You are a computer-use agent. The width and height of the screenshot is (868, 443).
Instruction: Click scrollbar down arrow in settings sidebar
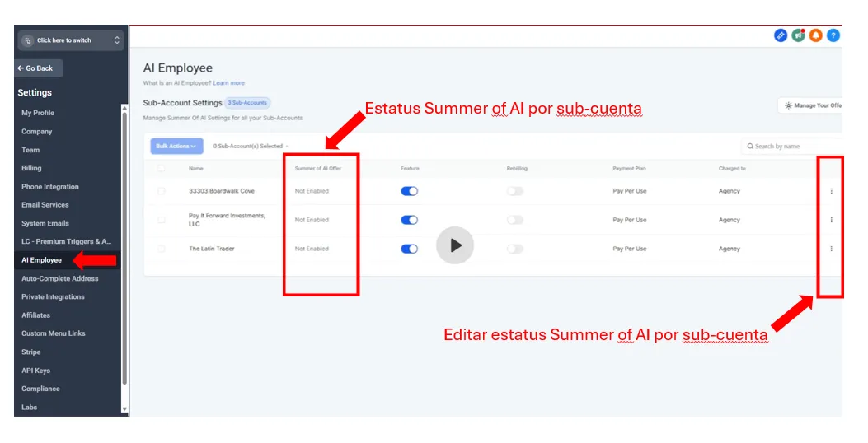[x=124, y=408]
